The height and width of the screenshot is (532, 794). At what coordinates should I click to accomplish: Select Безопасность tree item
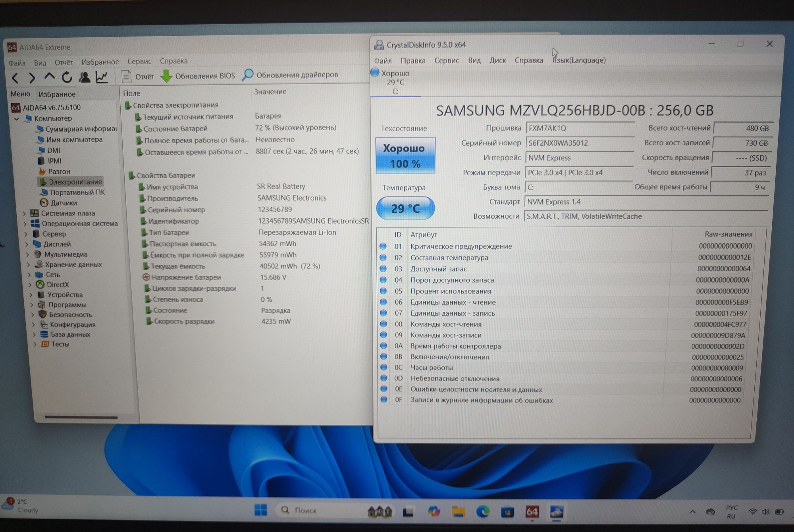[66, 314]
